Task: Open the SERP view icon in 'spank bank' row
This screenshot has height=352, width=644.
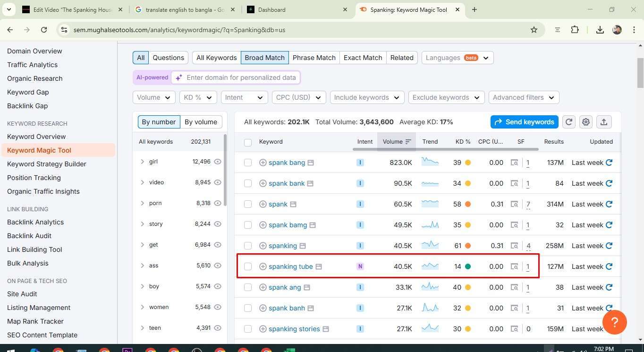Action: click(514, 183)
